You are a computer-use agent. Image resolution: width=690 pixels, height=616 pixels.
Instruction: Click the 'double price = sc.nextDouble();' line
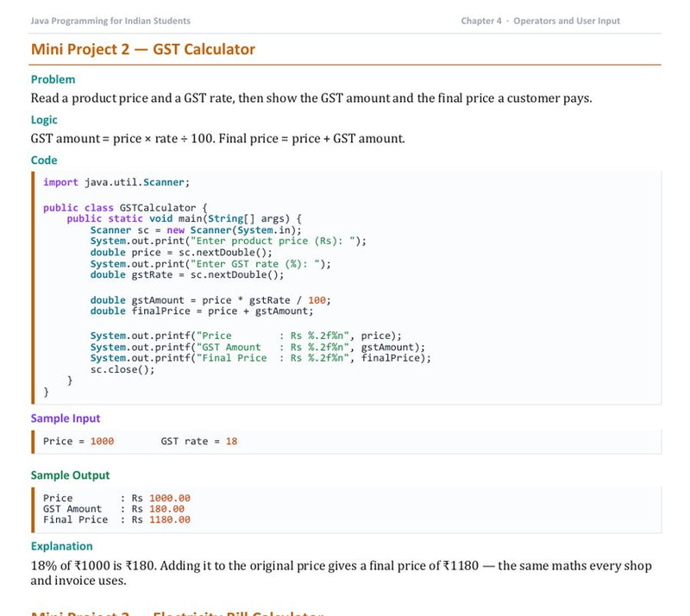coord(181,252)
